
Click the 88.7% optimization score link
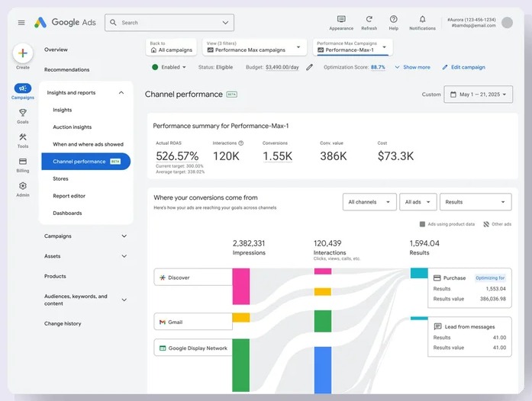[378, 67]
